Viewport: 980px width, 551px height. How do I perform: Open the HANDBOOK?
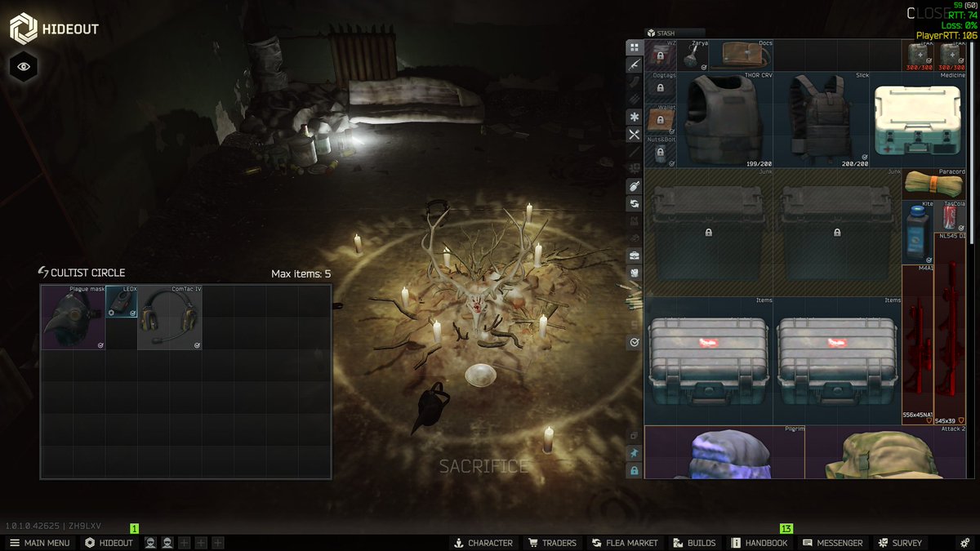click(759, 543)
